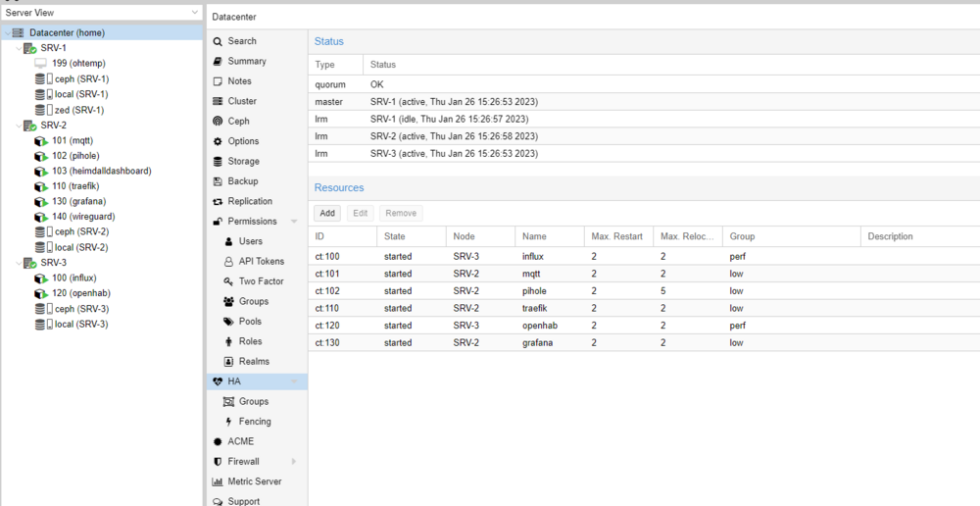Click the SRV-3 node server icon
Screen dimensions: 980x506
click(x=29, y=263)
